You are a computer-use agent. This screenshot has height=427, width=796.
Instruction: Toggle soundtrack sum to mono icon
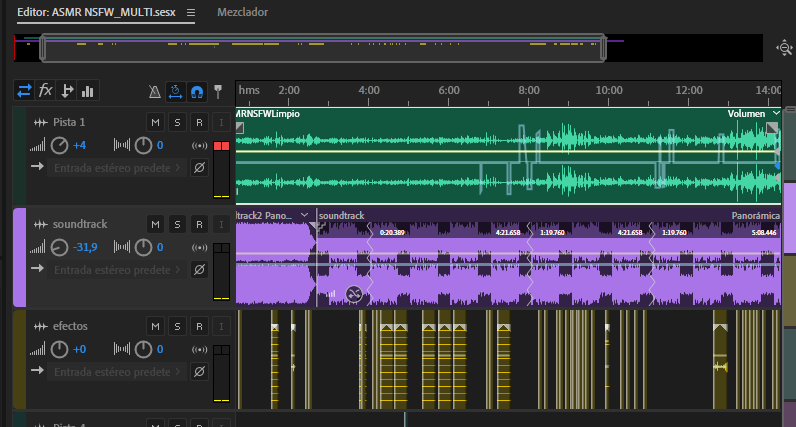point(200,248)
